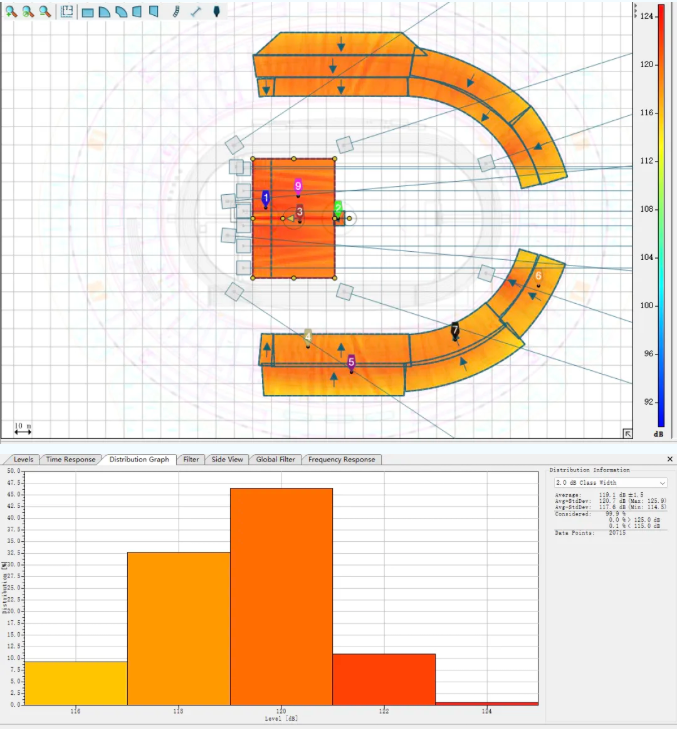Open the Time Response tab
Image resolution: width=680 pixels, height=729 pixels.
(x=71, y=459)
